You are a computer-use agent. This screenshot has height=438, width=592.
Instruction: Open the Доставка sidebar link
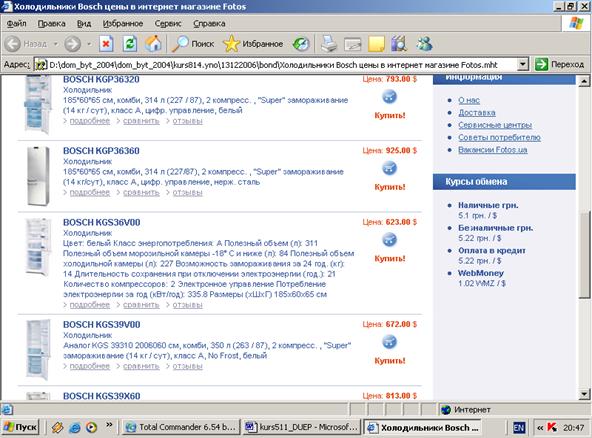(x=477, y=113)
